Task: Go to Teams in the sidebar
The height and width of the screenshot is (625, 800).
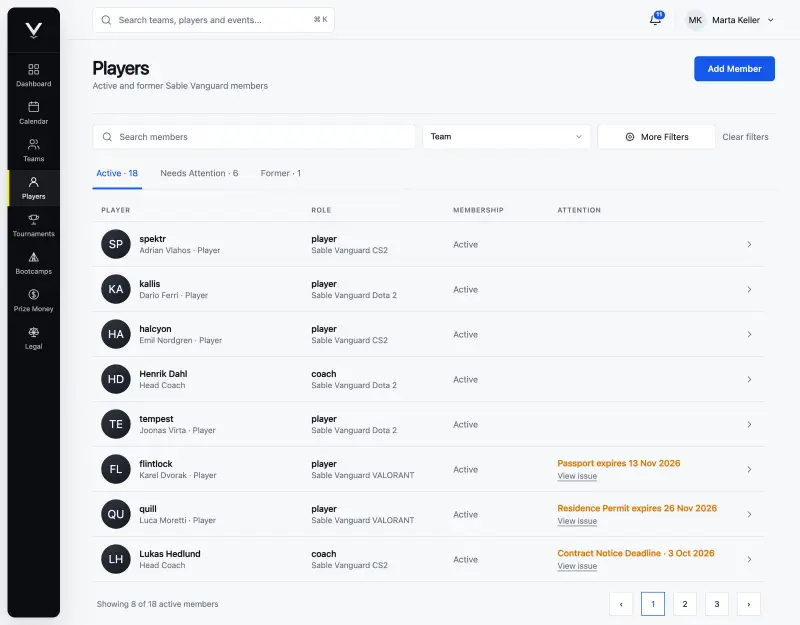Action: point(34,150)
